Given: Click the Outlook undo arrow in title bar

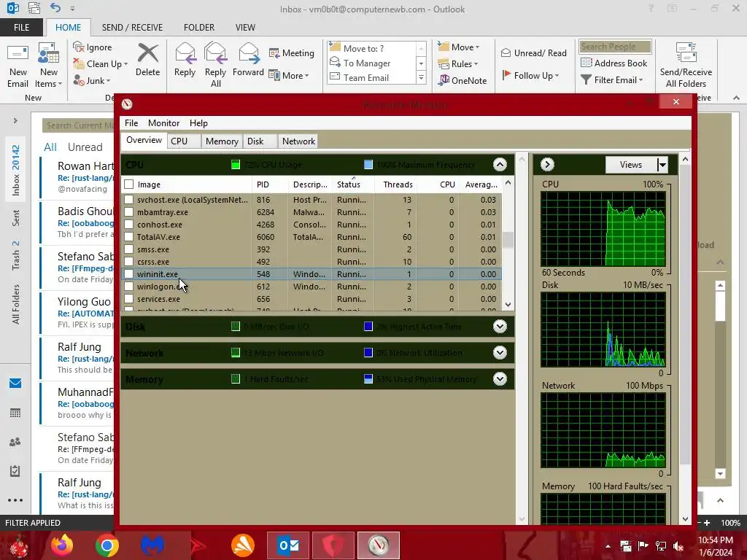Looking at the screenshot, I should click(55, 8).
